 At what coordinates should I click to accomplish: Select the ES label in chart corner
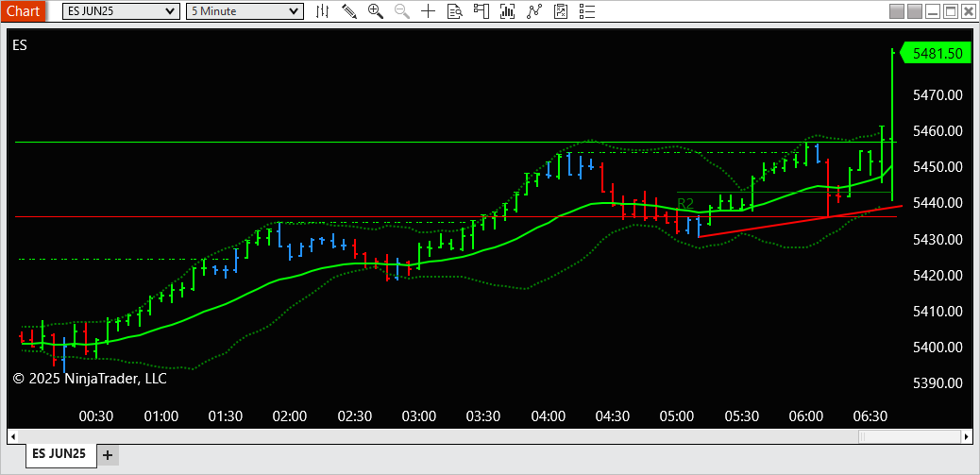click(x=20, y=45)
